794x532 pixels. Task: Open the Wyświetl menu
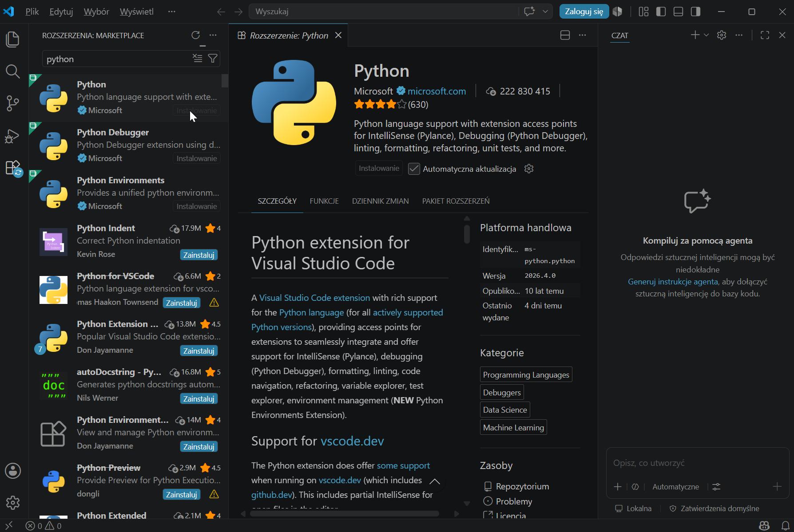coord(136,12)
